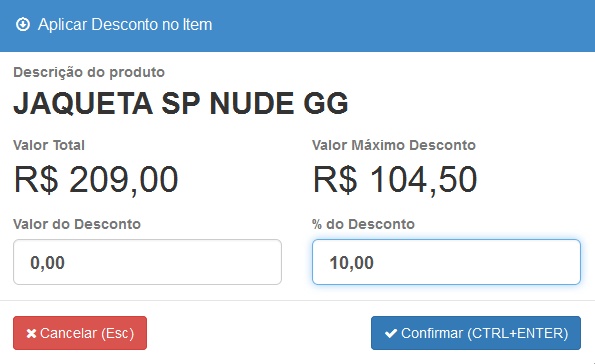Click the Valor Total label
Screen dimensions: 595x364
coord(49,145)
